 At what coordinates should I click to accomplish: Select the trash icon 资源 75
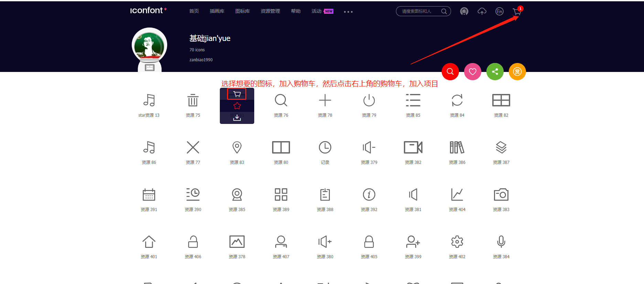(x=193, y=100)
